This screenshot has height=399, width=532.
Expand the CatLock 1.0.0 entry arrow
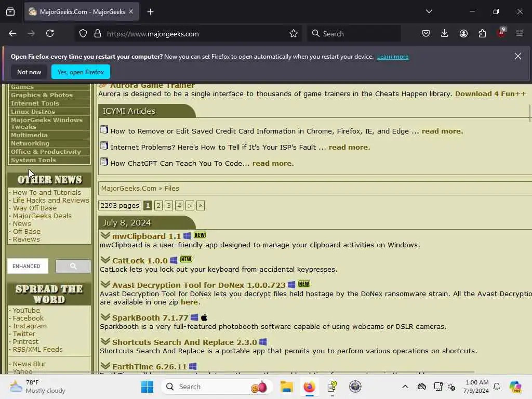(x=105, y=260)
